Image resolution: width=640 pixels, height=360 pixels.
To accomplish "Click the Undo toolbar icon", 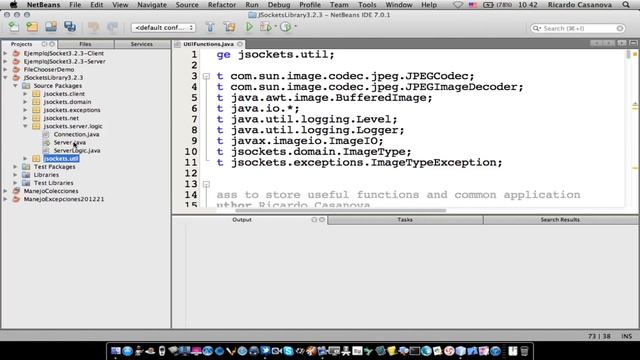I will pos(93,27).
